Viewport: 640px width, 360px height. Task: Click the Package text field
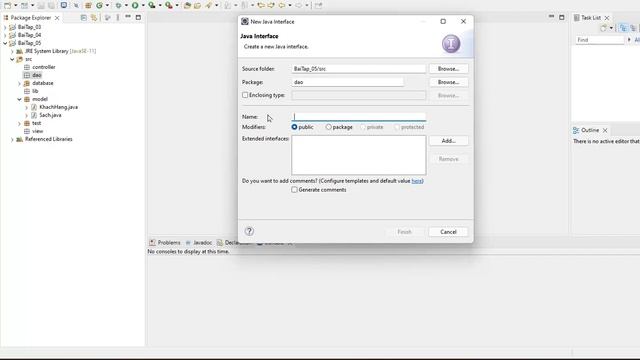[348, 82]
